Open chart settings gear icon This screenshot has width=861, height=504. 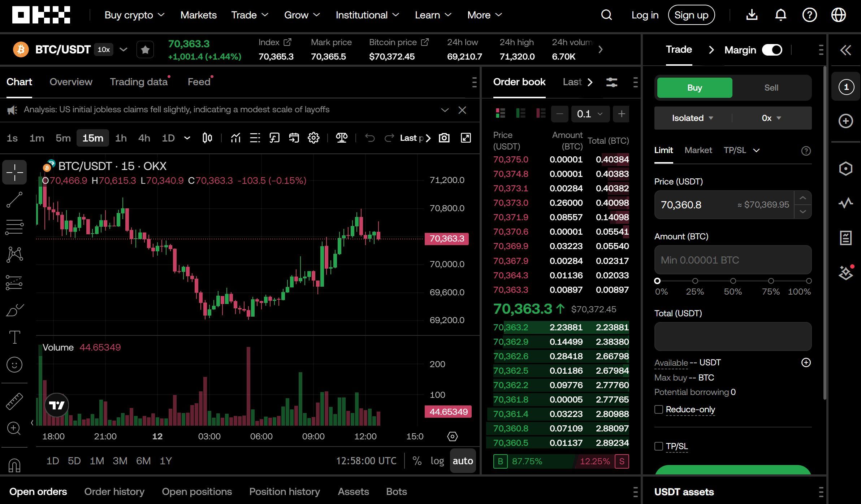click(313, 138)
